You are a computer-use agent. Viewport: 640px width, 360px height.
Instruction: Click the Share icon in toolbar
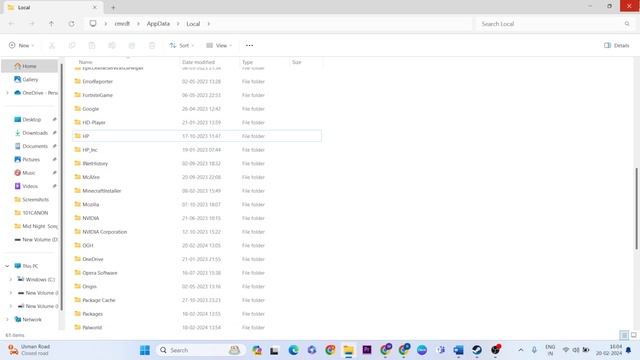click(x=132, y=45)
